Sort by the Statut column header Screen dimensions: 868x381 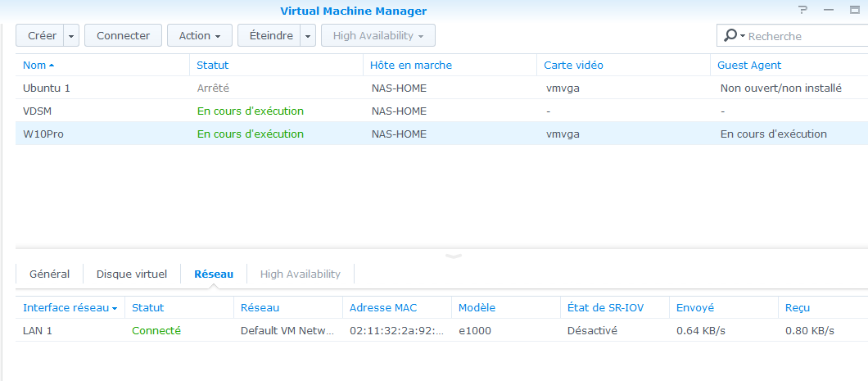[x=213, y=66]
